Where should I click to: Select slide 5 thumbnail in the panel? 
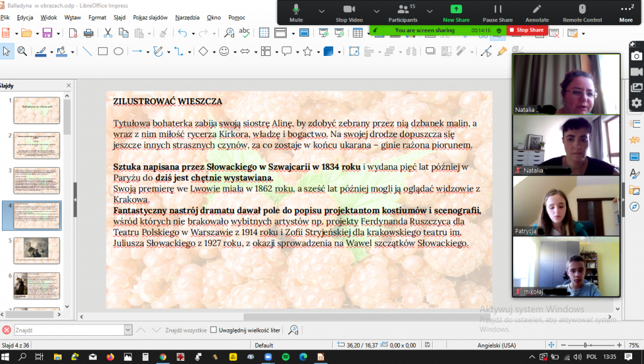click(x=36, y=248)
